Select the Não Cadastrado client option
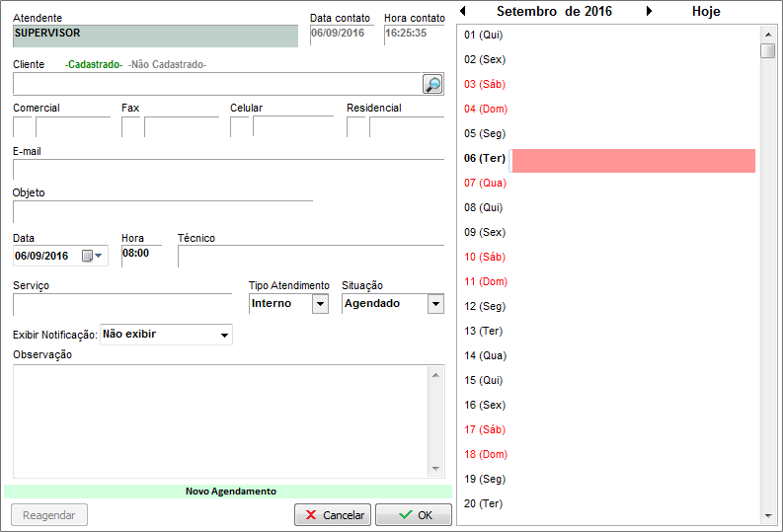The width and height of the screenshot is (783, 532). (x=168, y=65)
